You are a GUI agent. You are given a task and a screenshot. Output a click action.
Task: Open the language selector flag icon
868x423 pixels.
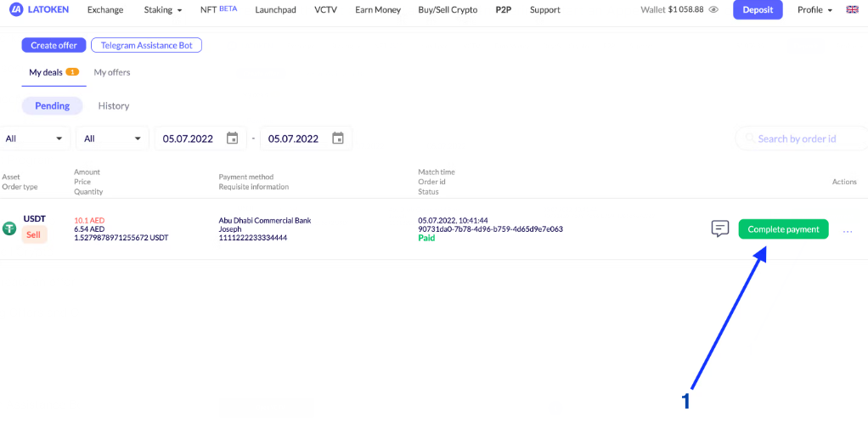[852, 10]
